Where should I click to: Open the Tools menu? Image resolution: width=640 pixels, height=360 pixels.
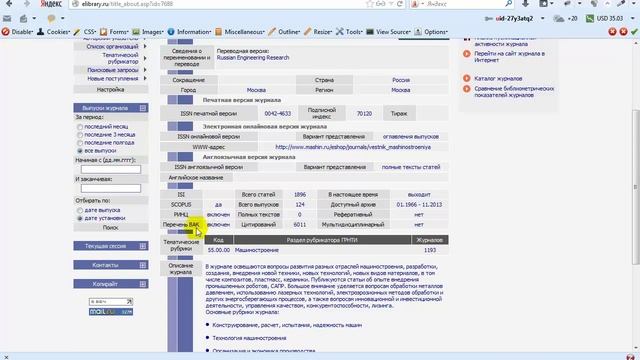pos(349,31)
